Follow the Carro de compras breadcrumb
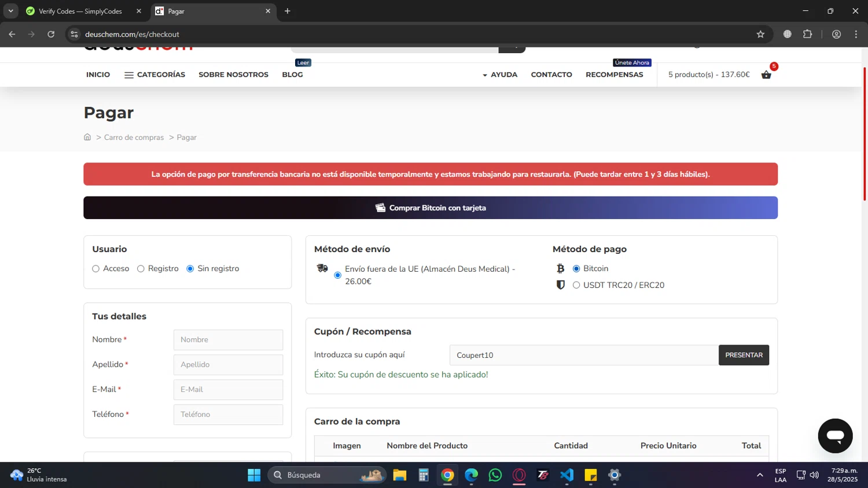This screenshot has width=868, height=488. [x=134, y=138]
